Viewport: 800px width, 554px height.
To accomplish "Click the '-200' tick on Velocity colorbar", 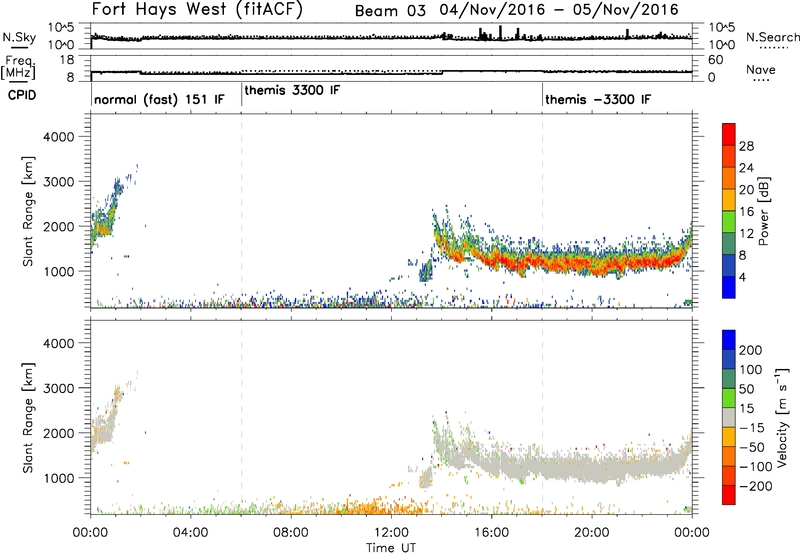I will [x=756, y=486].
